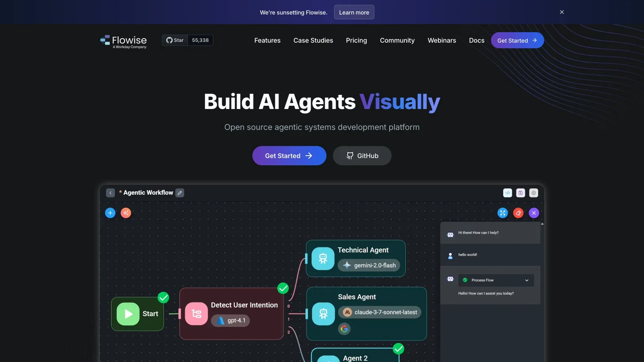The width and height of the screenshot is (644, 362).
Task: Click the Technical Agent robot icon
Action: click(x=323, y=259)
